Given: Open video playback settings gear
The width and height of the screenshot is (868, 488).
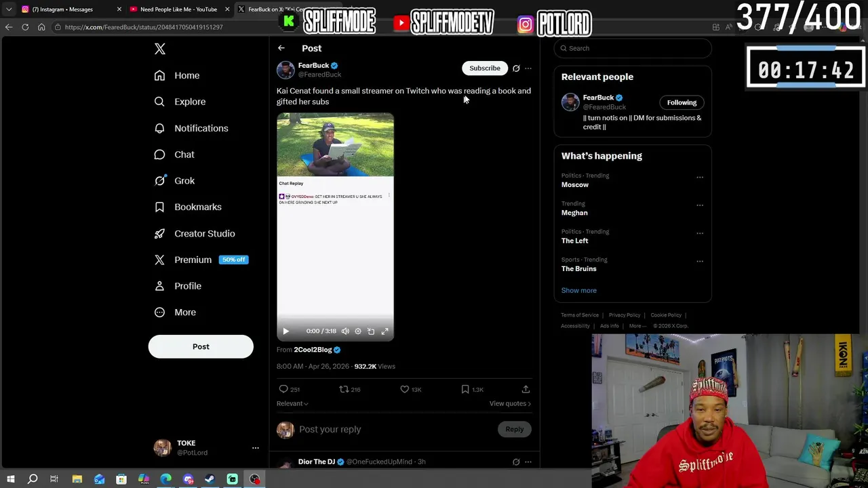Looking at the screenshot, I should (x=358, y=331).
